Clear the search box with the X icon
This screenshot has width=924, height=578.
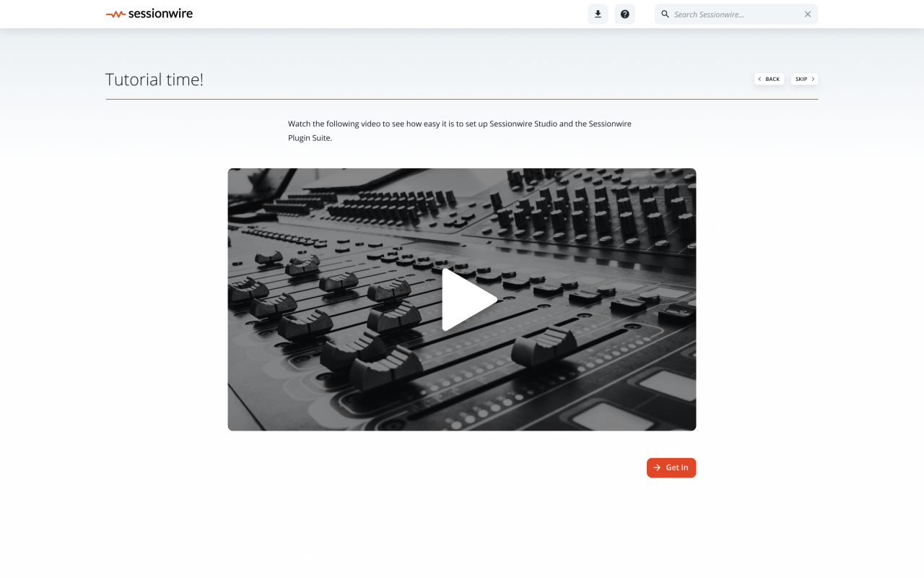(x=808, y=14)
